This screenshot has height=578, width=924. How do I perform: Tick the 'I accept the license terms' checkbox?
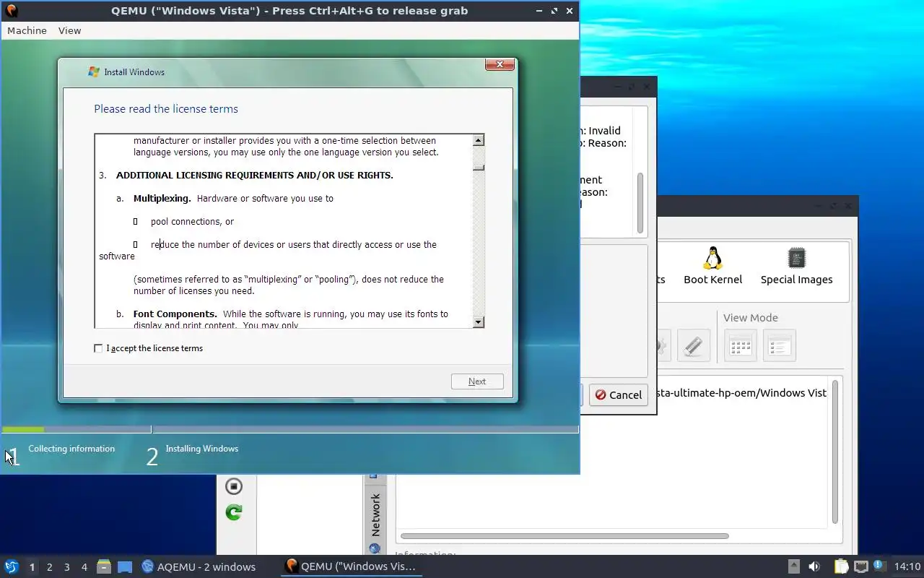point(98,348)
